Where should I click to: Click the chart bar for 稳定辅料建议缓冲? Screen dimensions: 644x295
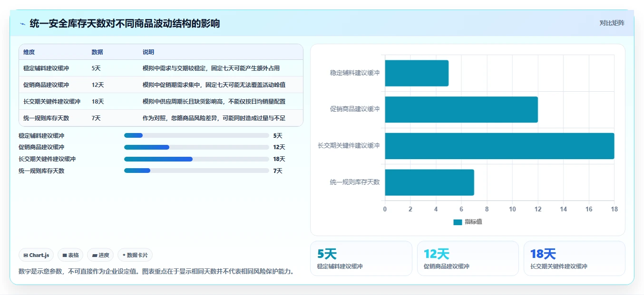(x=417, y=73)
